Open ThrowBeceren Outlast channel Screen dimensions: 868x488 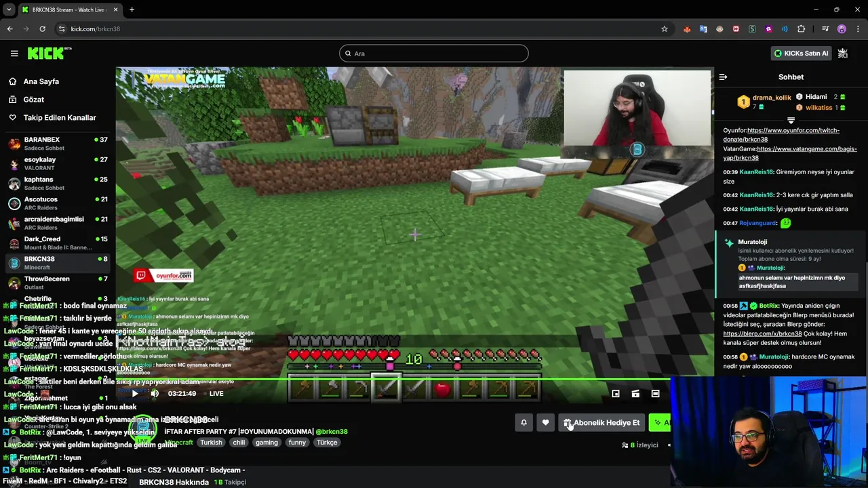pyautogui.click(x=58, y=283)
